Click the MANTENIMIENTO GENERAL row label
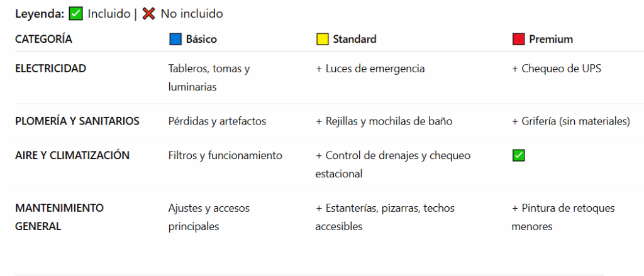Viewport: 644px width, 276px height. pyautogui.click(x=59, y=217)
